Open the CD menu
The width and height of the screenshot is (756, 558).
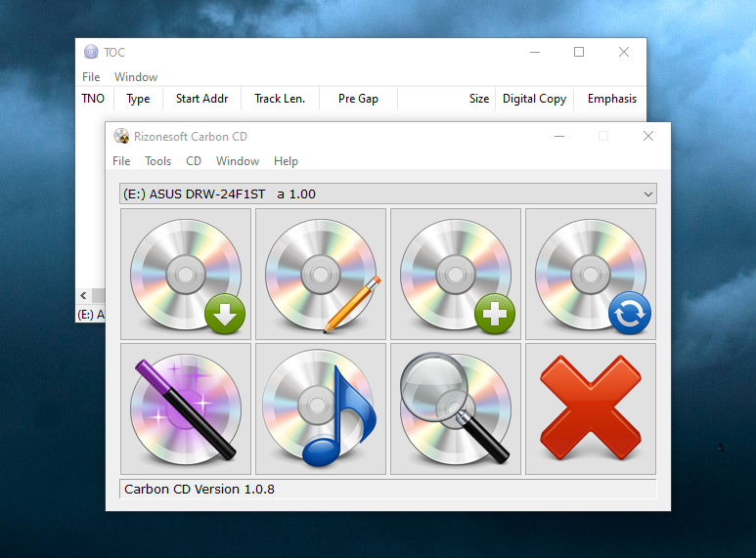194,161
